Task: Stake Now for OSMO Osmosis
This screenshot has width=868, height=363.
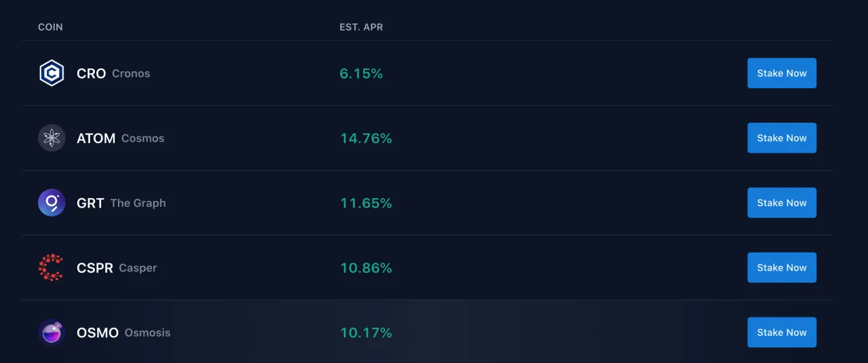Action: (782, 332)
